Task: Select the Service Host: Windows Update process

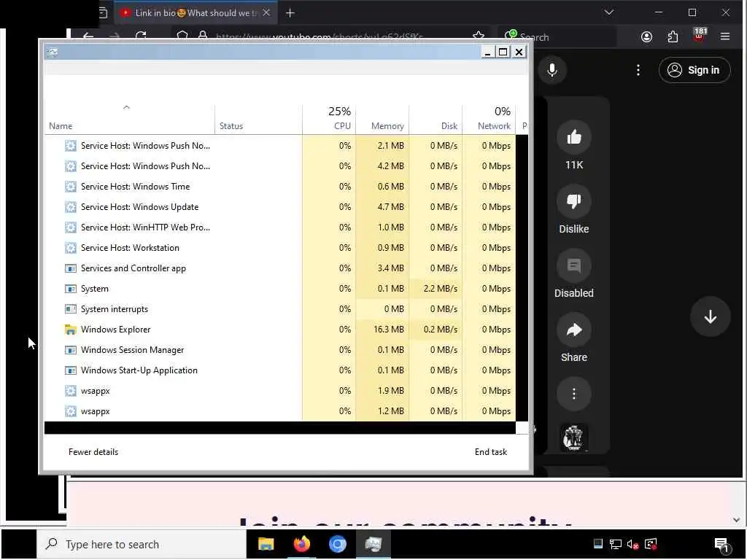Action: pyautogui.click(x=280, y=207)
